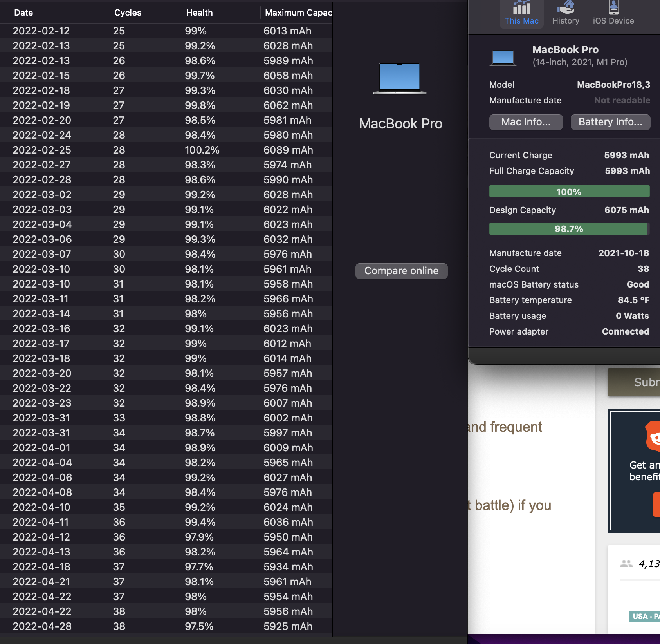
Task: Click the 2021-10-18 battery manufacture date
Action: tap(624, 253)
